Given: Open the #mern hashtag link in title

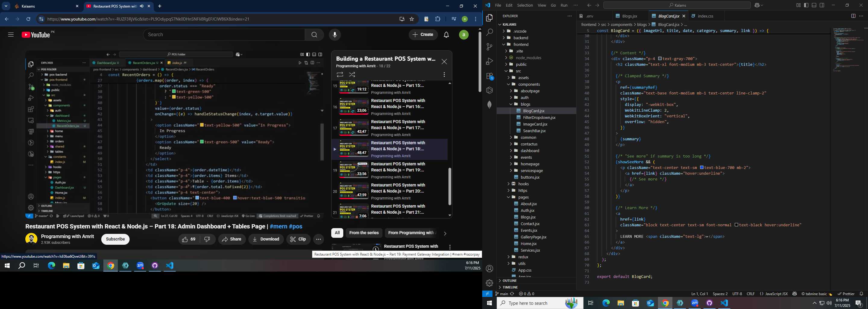Looking at the screenshot, I should tap(278, 226).
